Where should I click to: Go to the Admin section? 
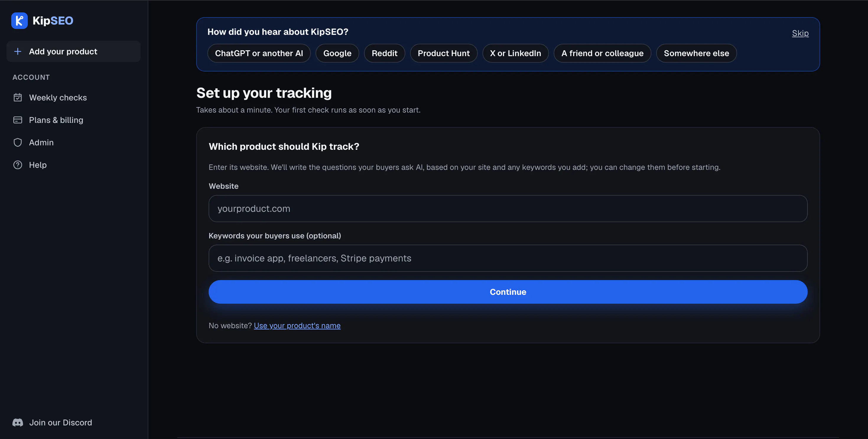point(74,142)
